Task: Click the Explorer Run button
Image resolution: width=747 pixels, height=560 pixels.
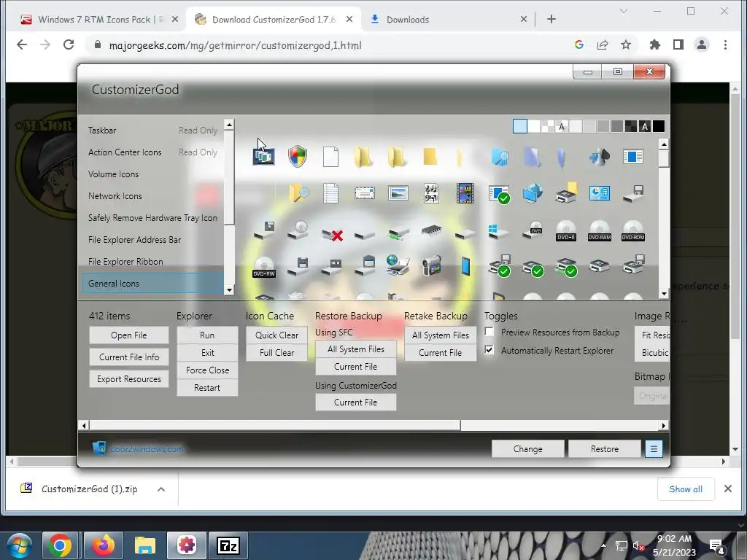Action: point(207,335)
